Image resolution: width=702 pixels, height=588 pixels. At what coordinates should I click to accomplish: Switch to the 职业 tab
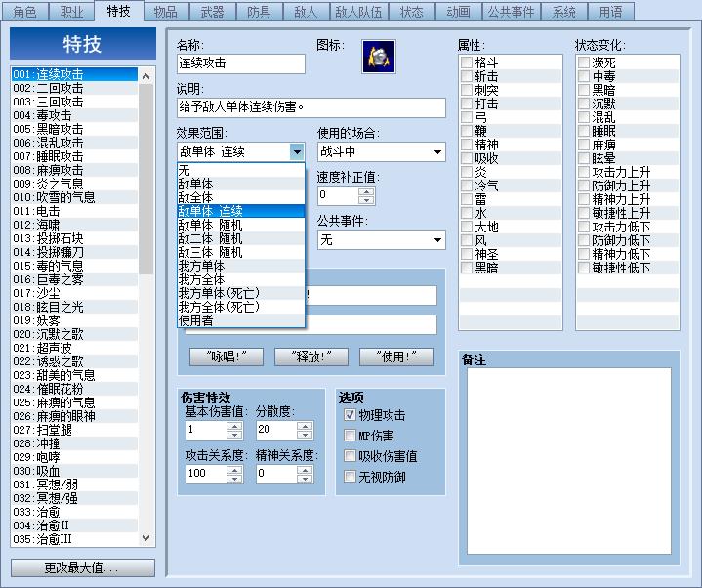click(71, 12)
